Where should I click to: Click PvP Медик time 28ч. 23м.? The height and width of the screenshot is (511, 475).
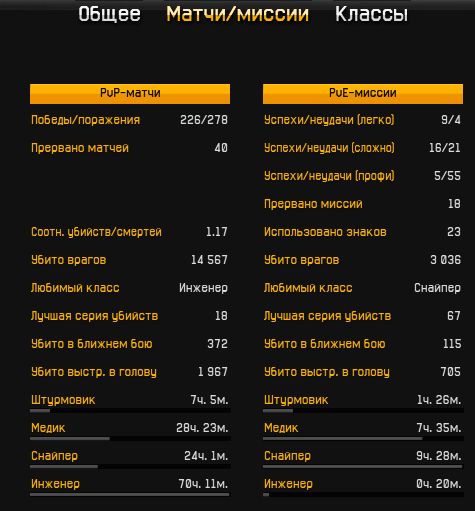202,428
